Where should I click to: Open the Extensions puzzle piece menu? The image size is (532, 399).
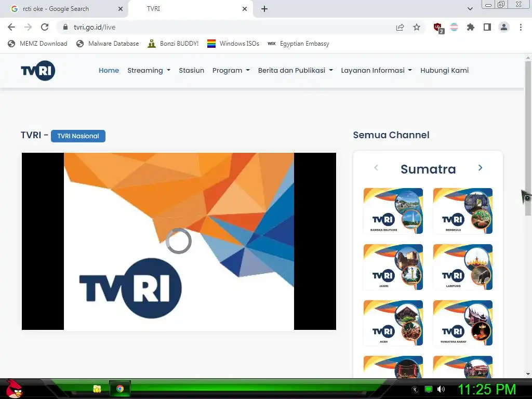[470, 27]
